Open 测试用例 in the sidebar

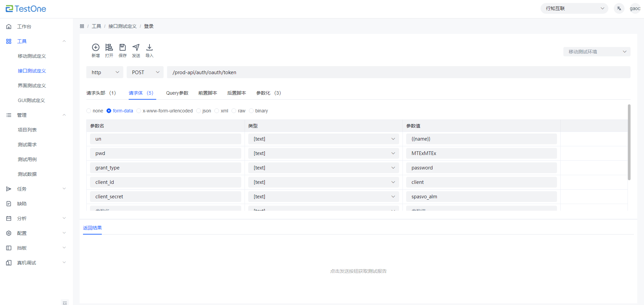click(27, 159)
